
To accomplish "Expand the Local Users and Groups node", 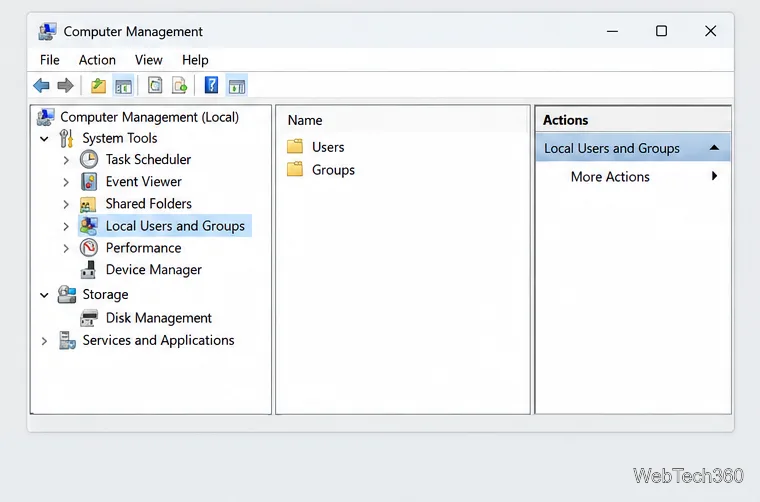I will 66,226.
